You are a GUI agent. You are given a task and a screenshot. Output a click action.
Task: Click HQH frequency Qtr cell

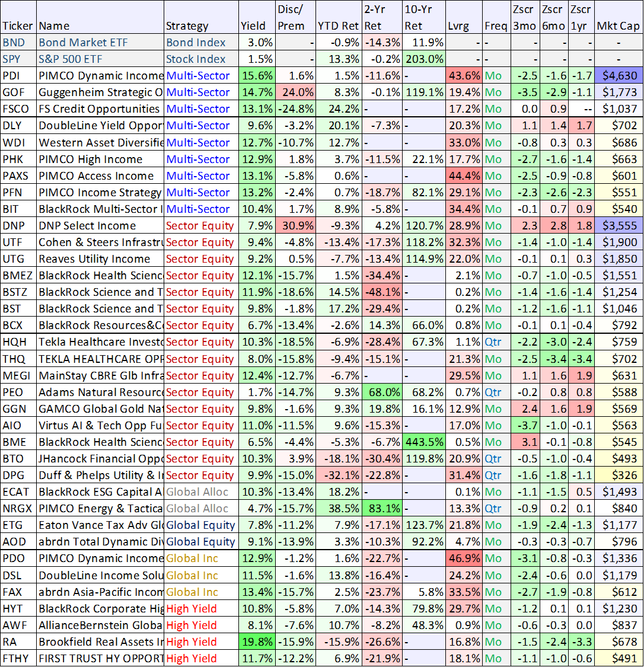[x=496, y=342]
